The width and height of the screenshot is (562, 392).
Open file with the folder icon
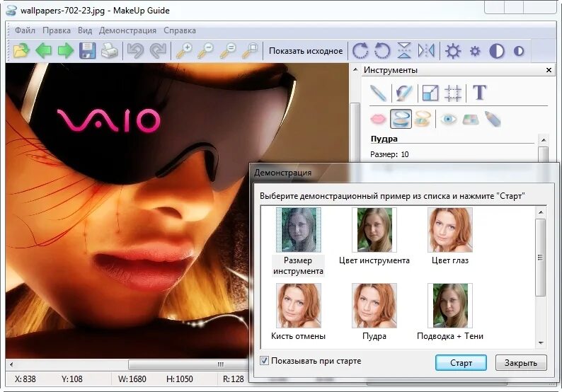[21, 51]
